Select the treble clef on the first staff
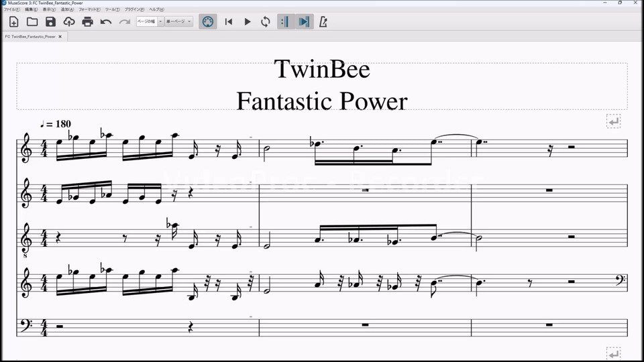This screenshot has height=362, width=644. coord(27,148)
